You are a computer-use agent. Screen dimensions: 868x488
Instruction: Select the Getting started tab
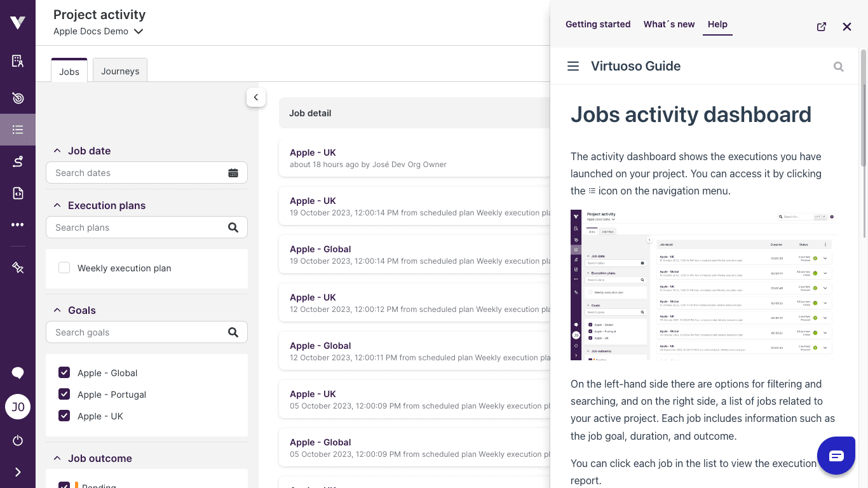tap(598, 24)
